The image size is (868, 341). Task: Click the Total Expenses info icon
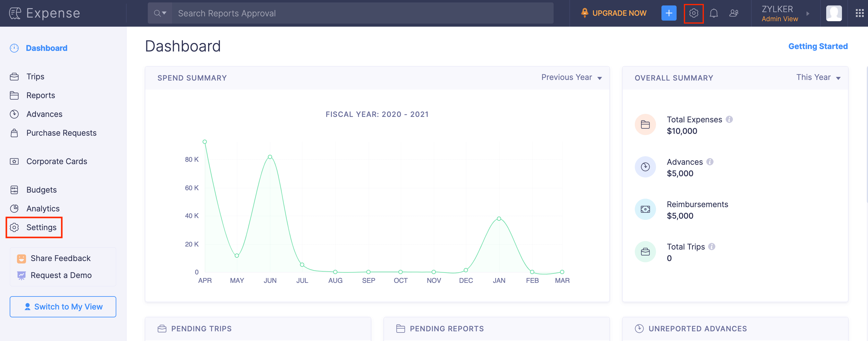(x=729, y=119)
